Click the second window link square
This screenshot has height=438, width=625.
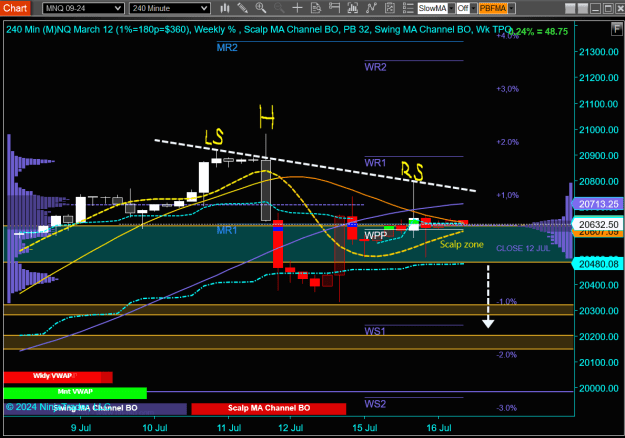point(583,8)
